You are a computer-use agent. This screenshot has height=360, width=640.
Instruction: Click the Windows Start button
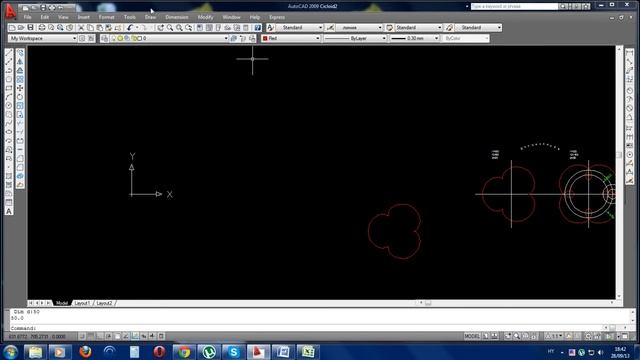click(x=10, y=352)
